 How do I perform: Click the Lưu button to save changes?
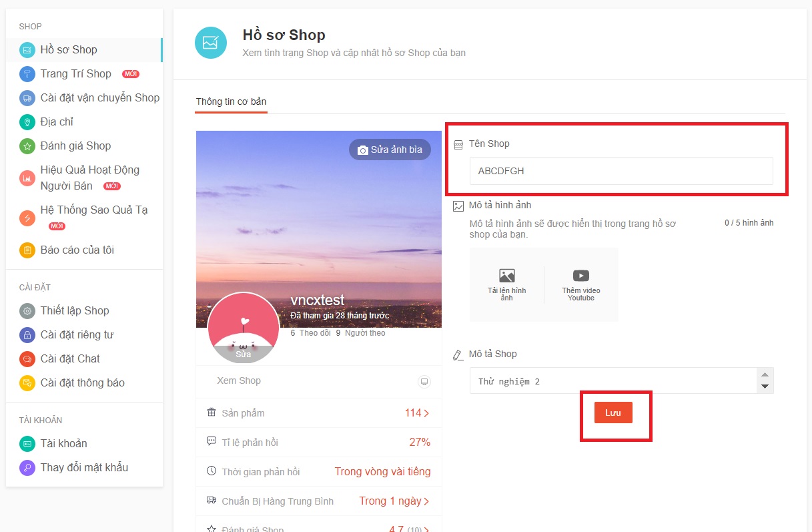coord(614,413)
